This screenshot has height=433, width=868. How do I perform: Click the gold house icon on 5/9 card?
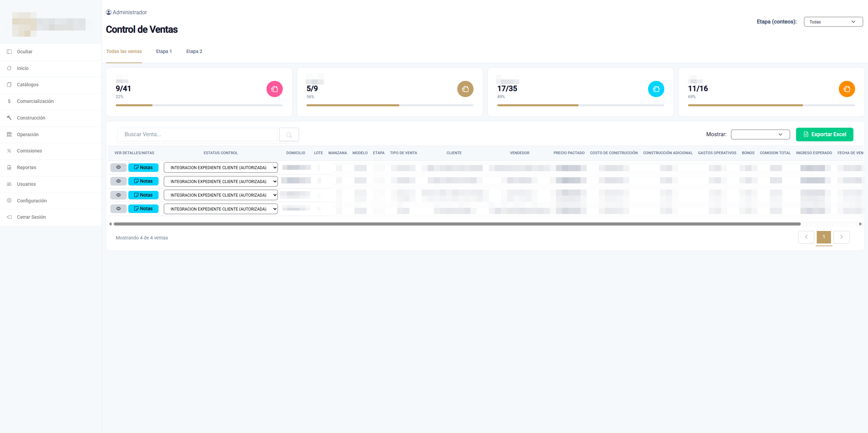[x=465, y=89]
